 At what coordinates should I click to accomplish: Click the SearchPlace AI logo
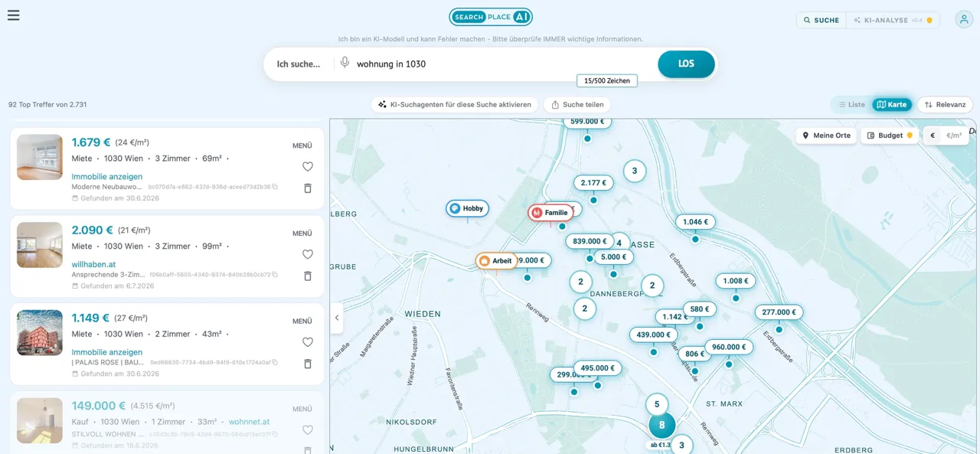pyautogui.click(x=491, y=17)
